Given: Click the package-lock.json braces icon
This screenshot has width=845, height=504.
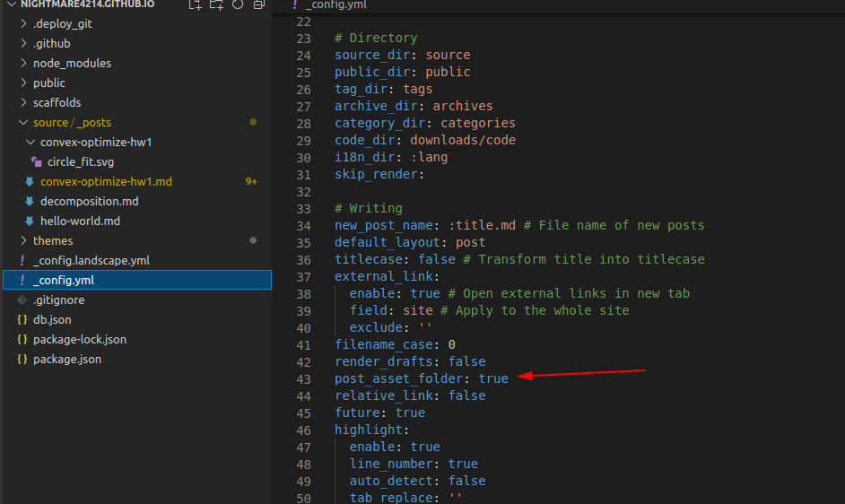Looking at the screenshot, I should pyautogui.click(x=22, y=340).
